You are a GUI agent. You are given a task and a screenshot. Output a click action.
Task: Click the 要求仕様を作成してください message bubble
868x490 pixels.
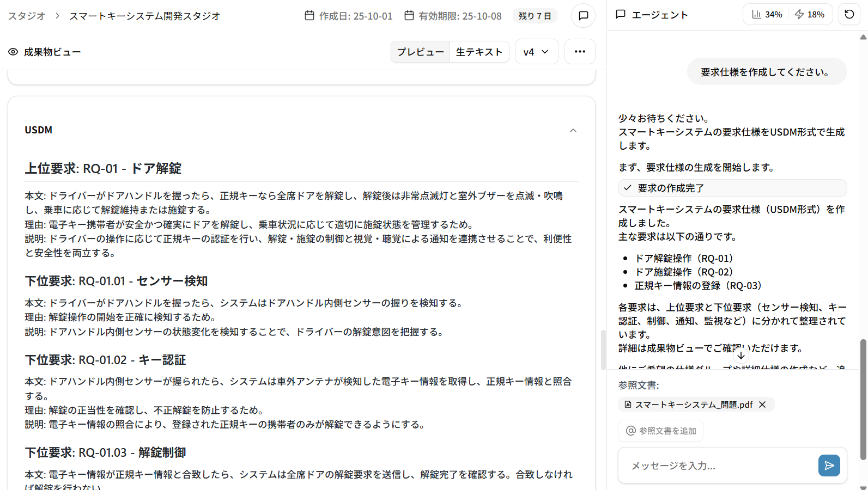coord(767,72)
